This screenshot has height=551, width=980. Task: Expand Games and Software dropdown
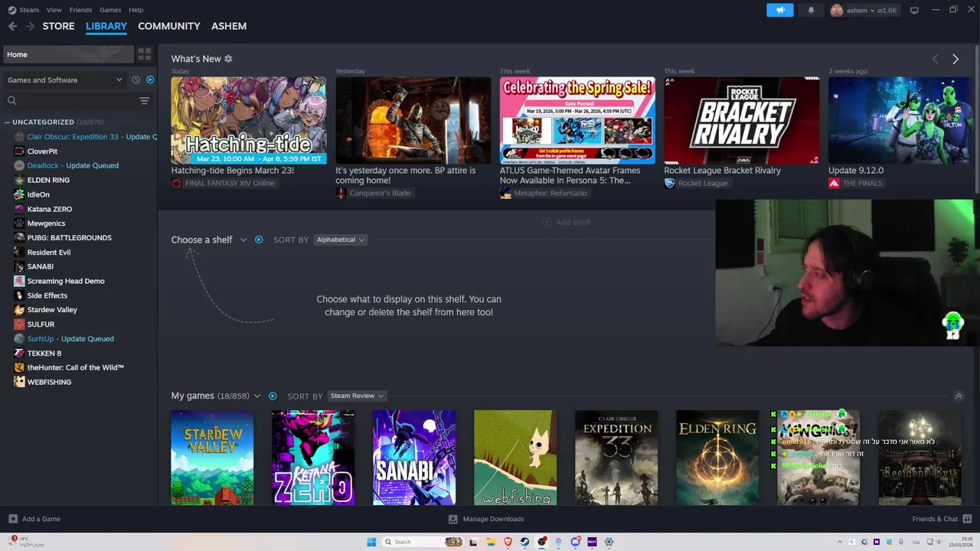pyautogui.click(x=65, y=80)
